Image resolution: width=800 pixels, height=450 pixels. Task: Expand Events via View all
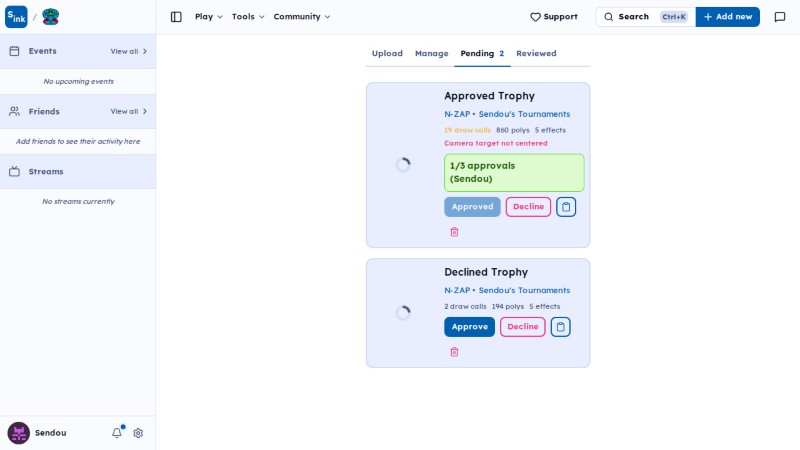click(x=129, y=52)
